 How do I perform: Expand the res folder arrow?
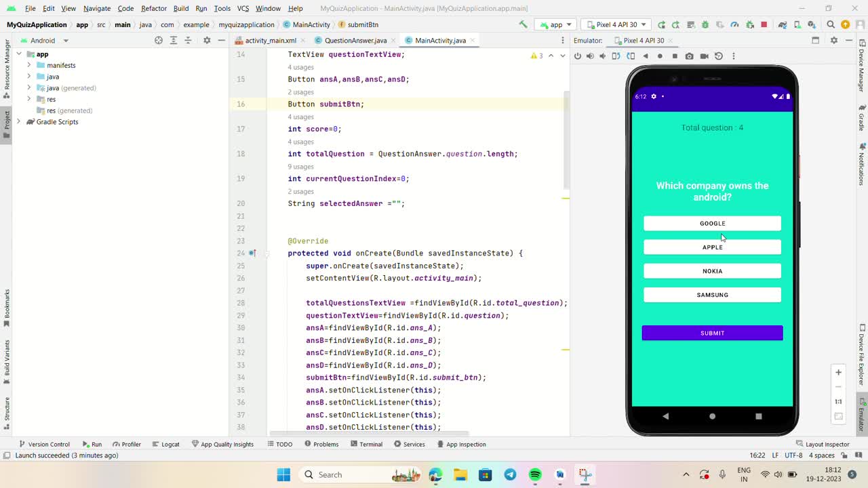coord(29,99)
